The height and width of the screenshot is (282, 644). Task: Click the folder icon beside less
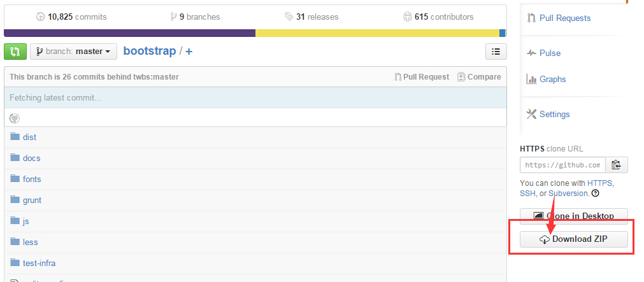click(x=15, y=241)
